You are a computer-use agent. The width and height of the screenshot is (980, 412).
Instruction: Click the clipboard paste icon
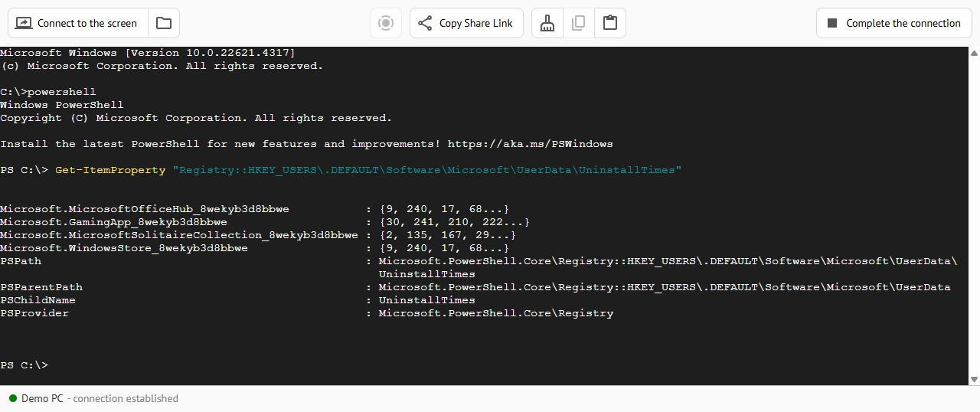click(610, 23)
